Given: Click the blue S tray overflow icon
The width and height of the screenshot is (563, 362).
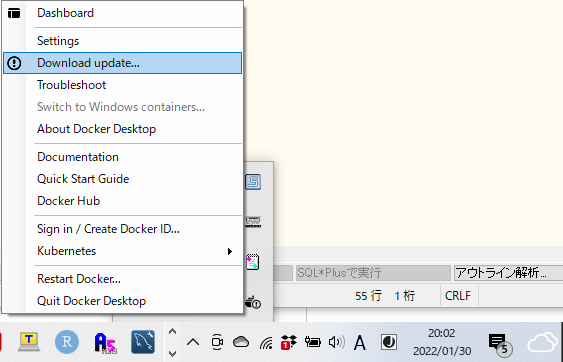Looking at the screenshot, I should pyautogui.click(x=253, y=182).
